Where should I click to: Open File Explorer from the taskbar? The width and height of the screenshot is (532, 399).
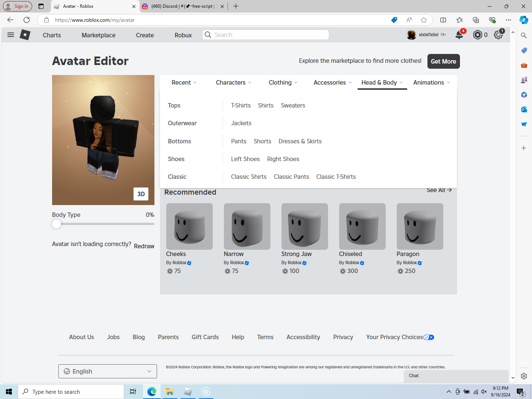170,392
